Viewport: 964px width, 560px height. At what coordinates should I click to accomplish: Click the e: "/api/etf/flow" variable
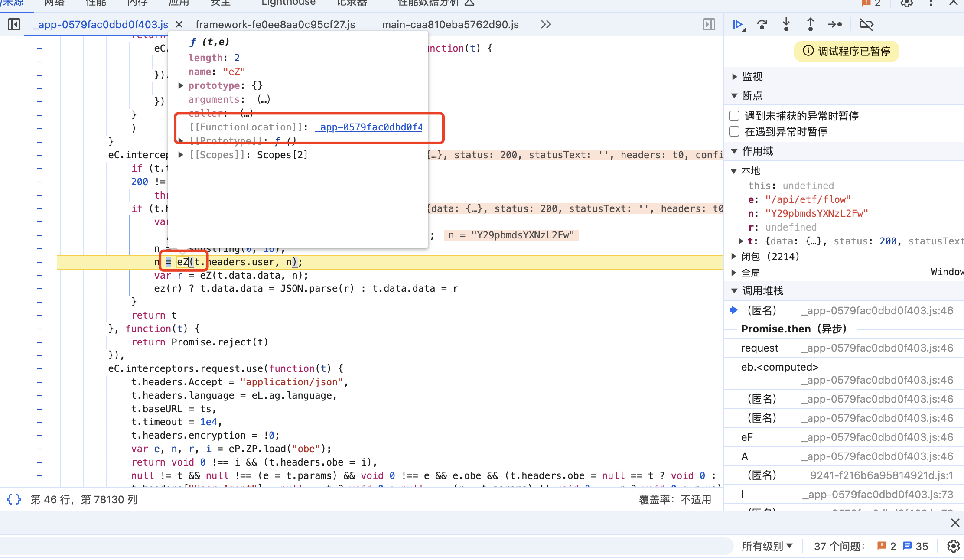tap(800, 199)
